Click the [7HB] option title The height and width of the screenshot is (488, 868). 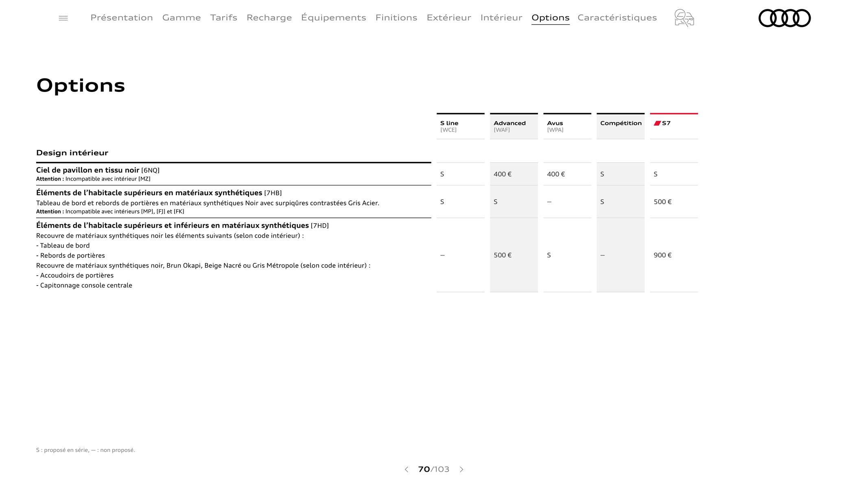point(159,193)
